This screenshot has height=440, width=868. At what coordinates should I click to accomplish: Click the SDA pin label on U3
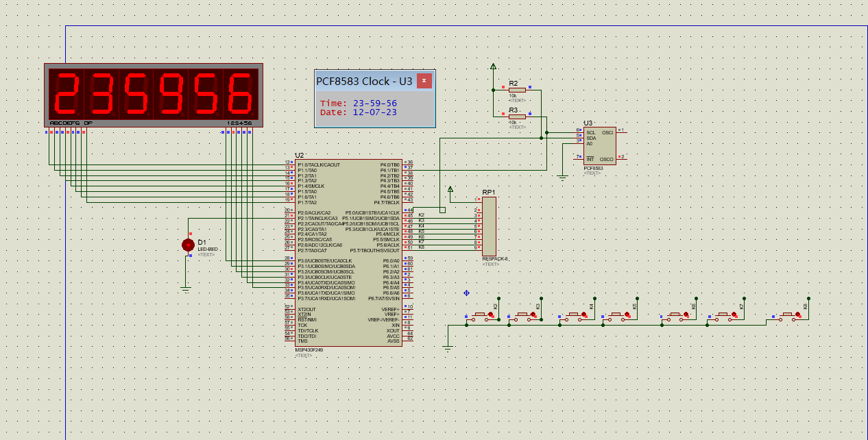tap(591, 138)
